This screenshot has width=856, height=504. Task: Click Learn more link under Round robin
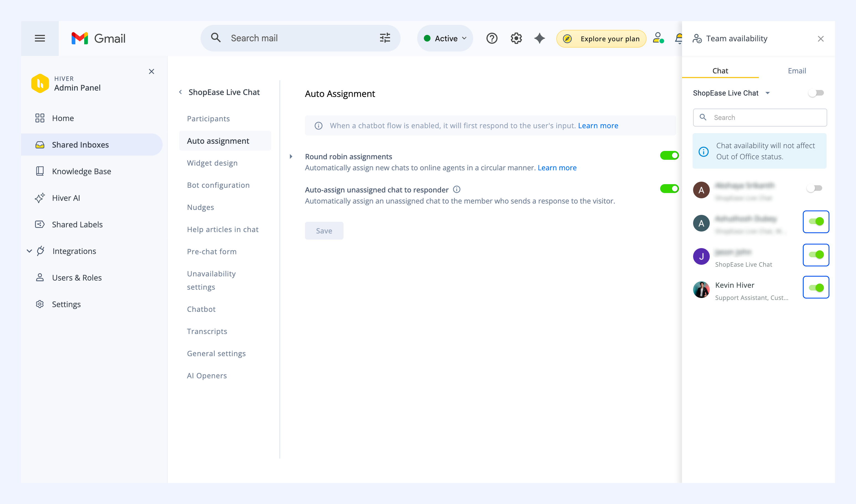pyautogui.click(x=557, y=168)
